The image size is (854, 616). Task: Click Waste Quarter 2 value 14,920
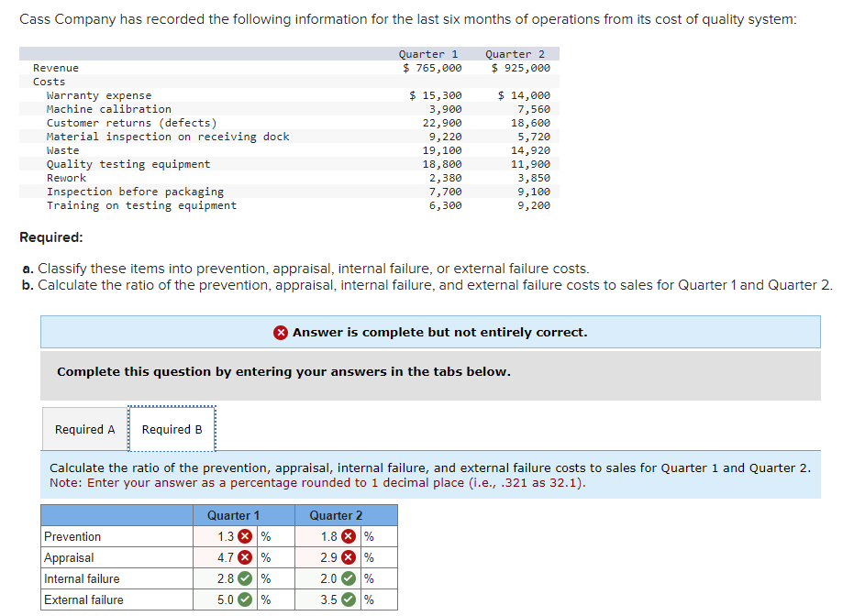tap(530, 150)
